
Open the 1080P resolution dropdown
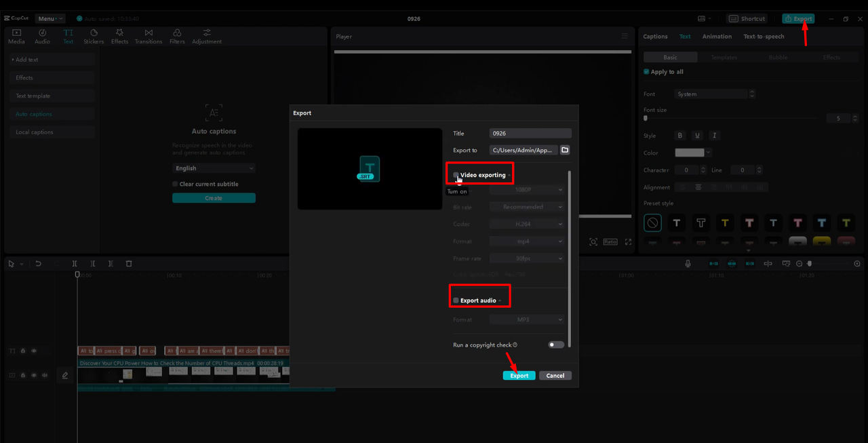(527, 190)
